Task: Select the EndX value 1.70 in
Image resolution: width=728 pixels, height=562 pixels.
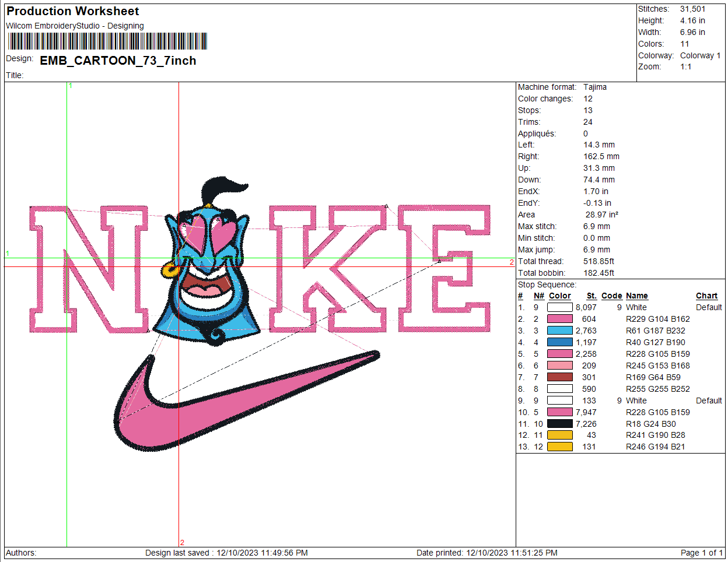Action: click(596, 191)
